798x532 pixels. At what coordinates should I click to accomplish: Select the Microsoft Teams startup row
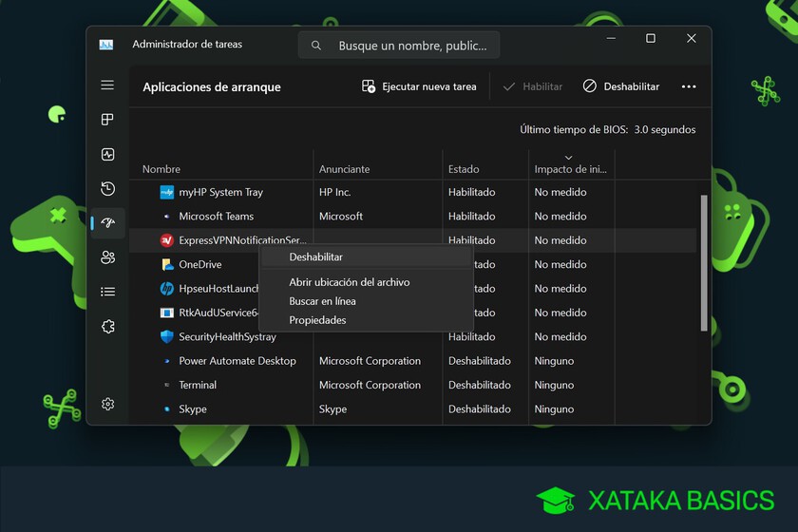click(x=217, y=216)
